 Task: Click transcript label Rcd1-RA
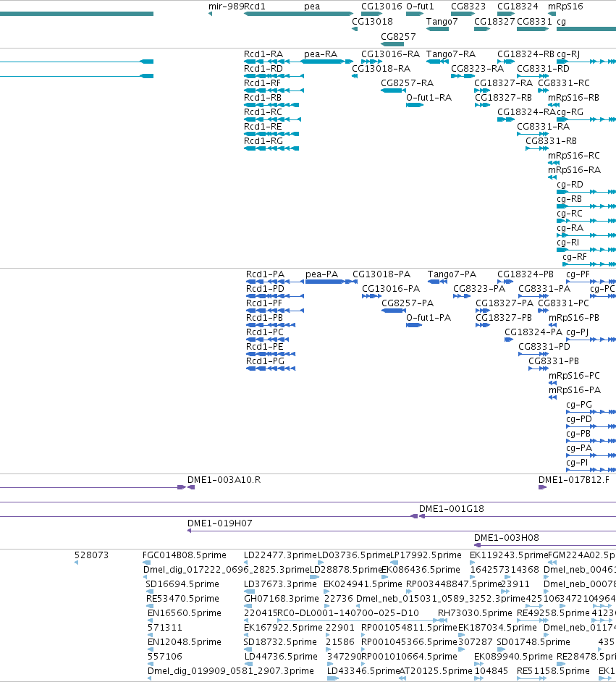(263, 54)
